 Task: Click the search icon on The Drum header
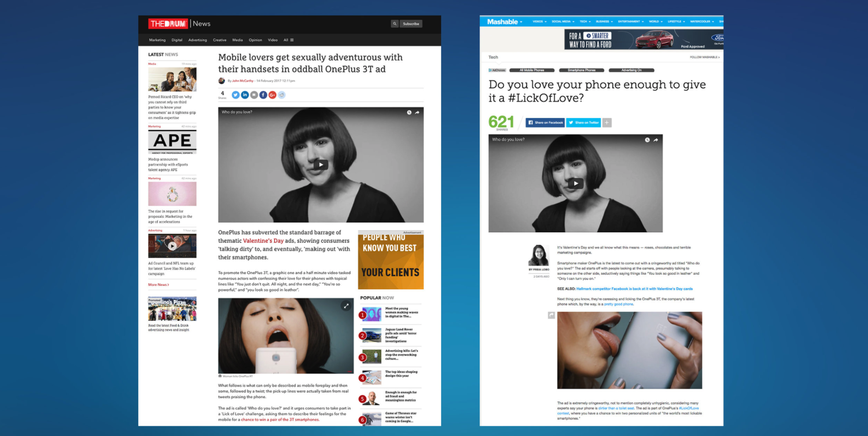[395, 23]
